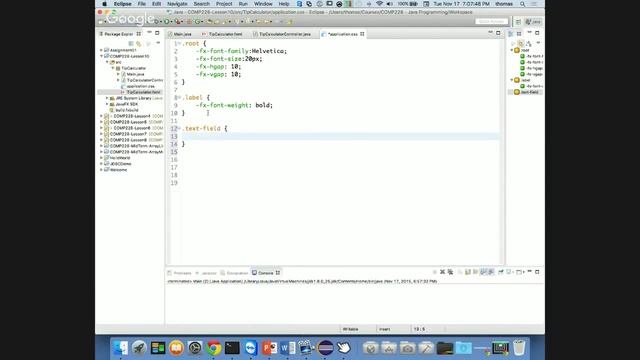Viewport: 640px width, 360px height.
Task: Expand the Assignment01 project
Action: click(102, 50)
